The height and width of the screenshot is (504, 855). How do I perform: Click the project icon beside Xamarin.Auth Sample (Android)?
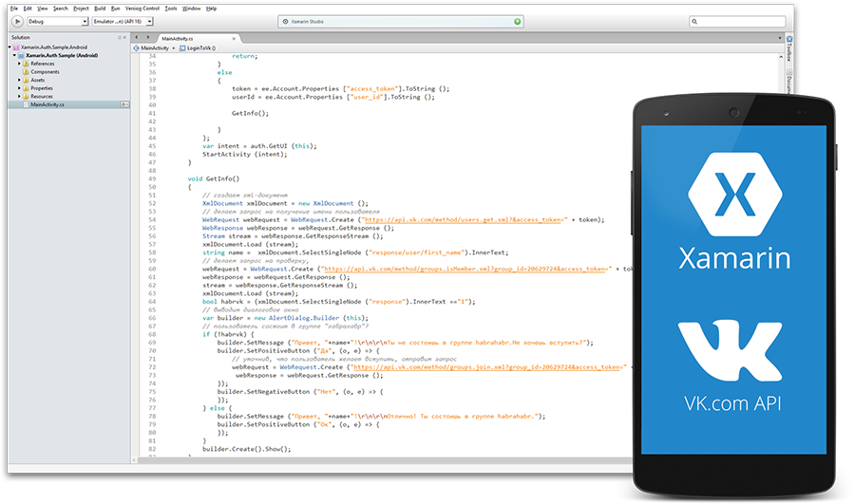click(21, 55)
